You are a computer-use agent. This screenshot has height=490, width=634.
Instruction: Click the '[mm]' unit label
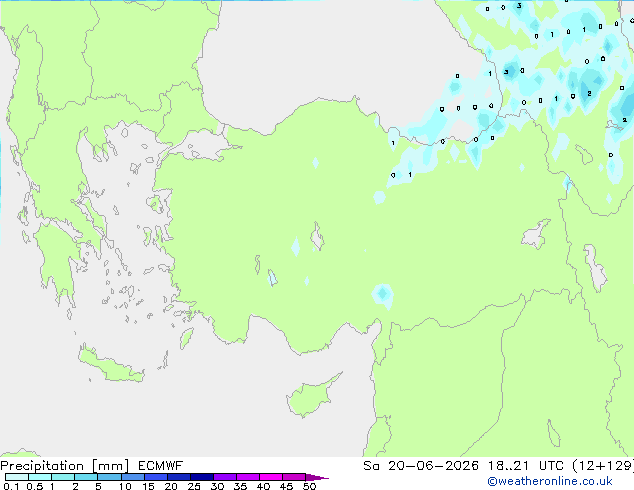[x=110, y=466]
